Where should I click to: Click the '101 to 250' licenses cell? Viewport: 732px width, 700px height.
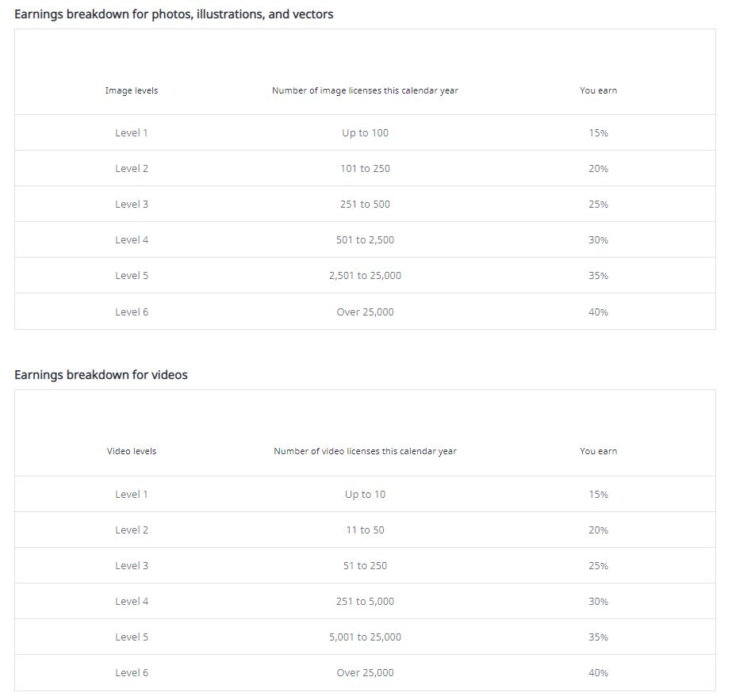365,169
